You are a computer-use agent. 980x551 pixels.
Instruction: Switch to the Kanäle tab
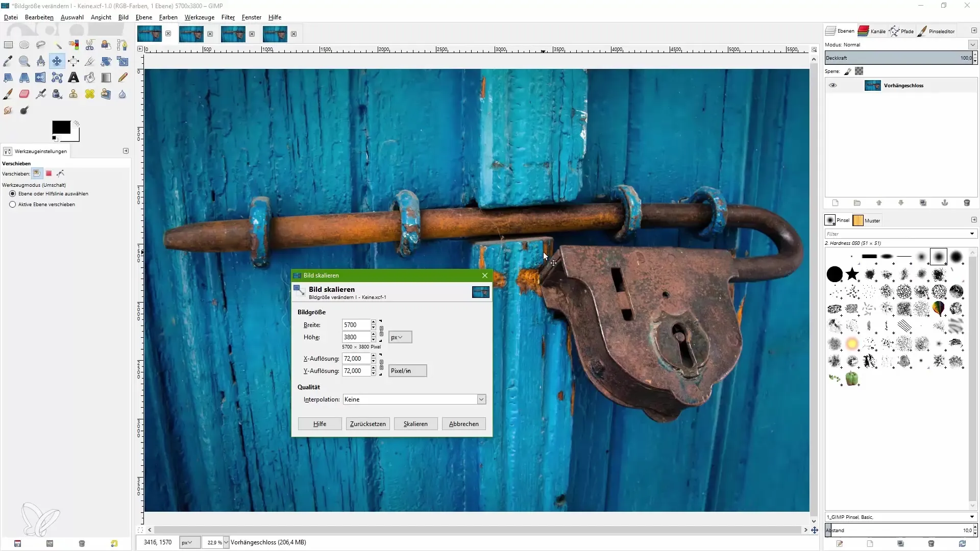872,31
